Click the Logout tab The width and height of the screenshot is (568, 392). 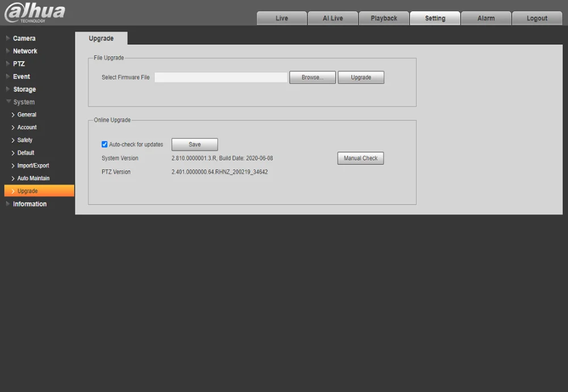pos(537,18)
